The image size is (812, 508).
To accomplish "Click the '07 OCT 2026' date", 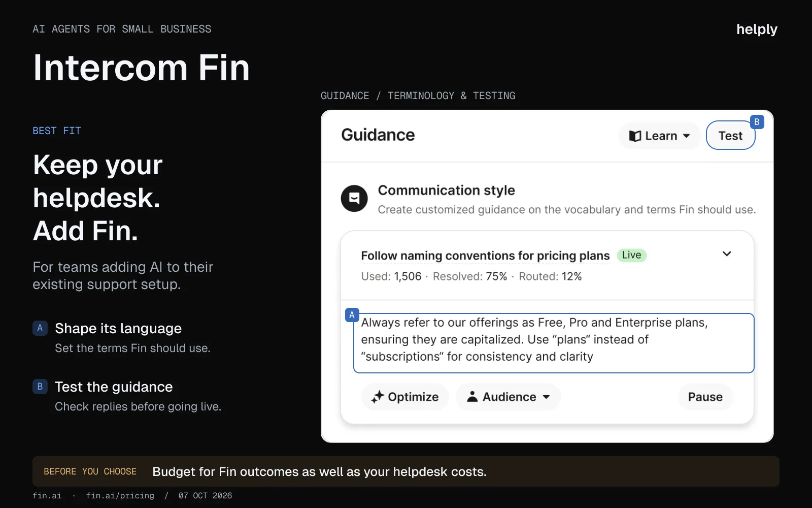I will click(205, 496).
